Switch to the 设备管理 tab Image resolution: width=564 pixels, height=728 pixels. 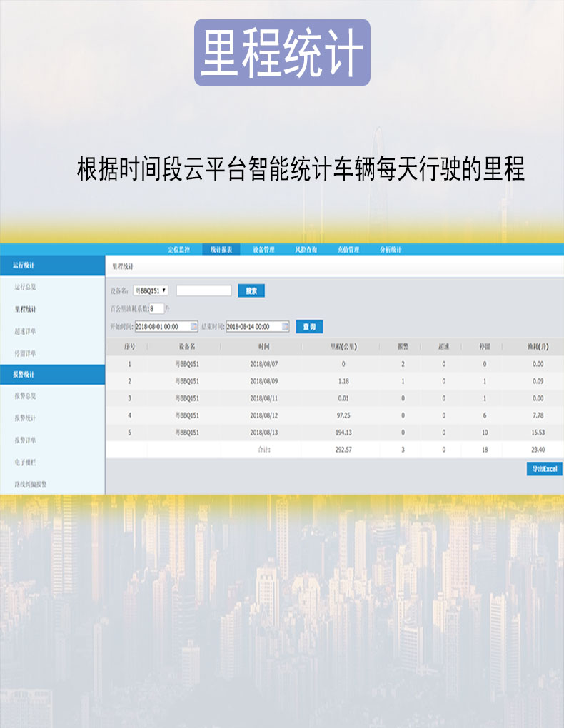[x=263, y=249]
